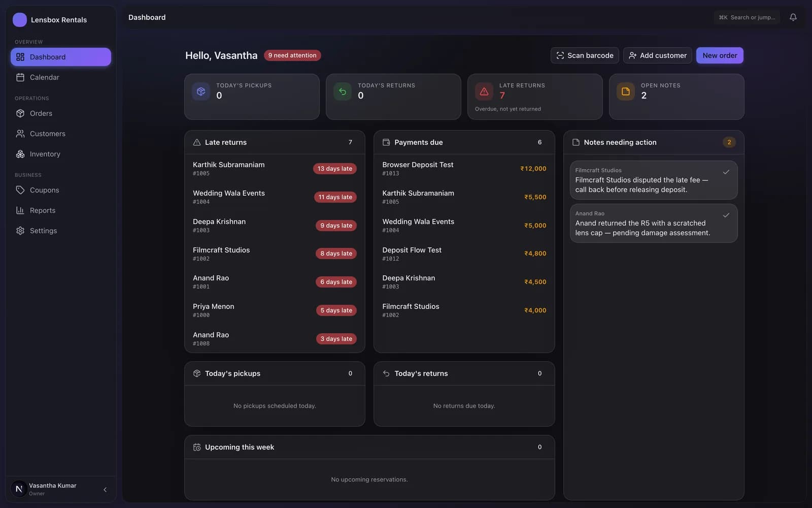Create a New order

(720, 55)
